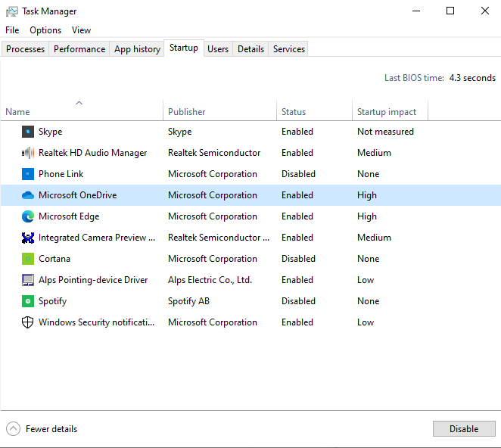501x448 pixels.
Task: Click the Alps Pointing-device Driver icon
Action: tap(28, 280)
